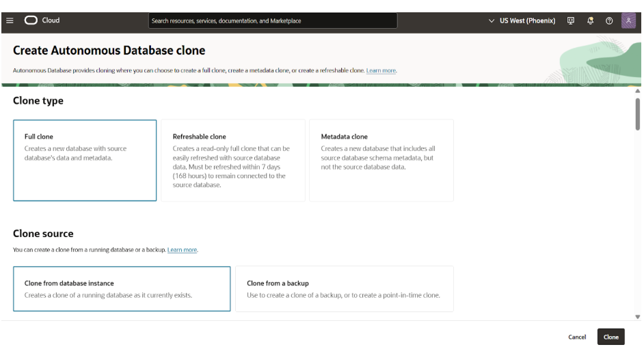Expand the US West (Phoenix) region selector
This screenshot has width=644, height=351.
click(x=522, y=20)
